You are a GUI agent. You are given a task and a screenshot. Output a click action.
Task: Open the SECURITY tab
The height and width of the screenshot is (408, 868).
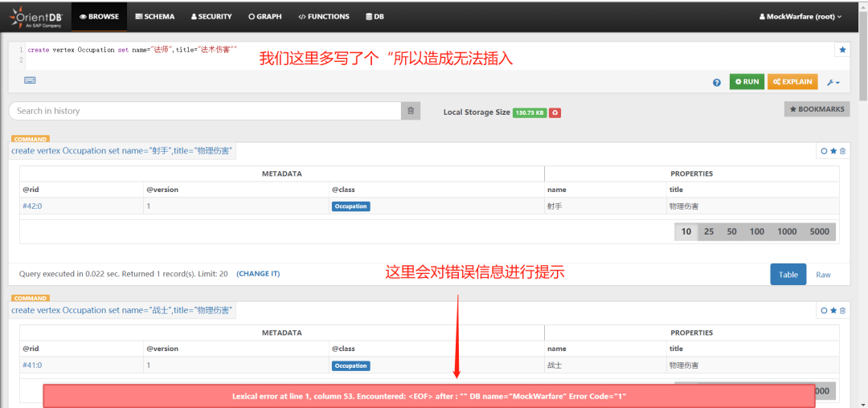tap(211, 17)
